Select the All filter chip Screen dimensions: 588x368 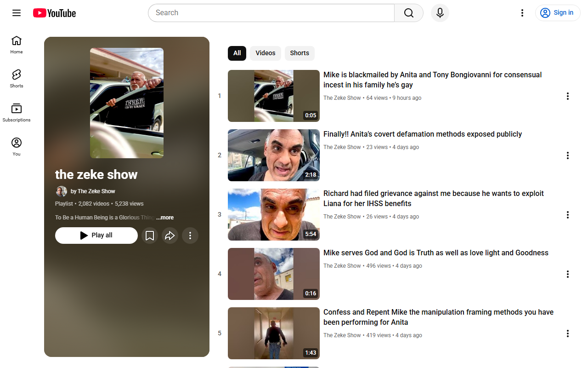click(237, 53)
